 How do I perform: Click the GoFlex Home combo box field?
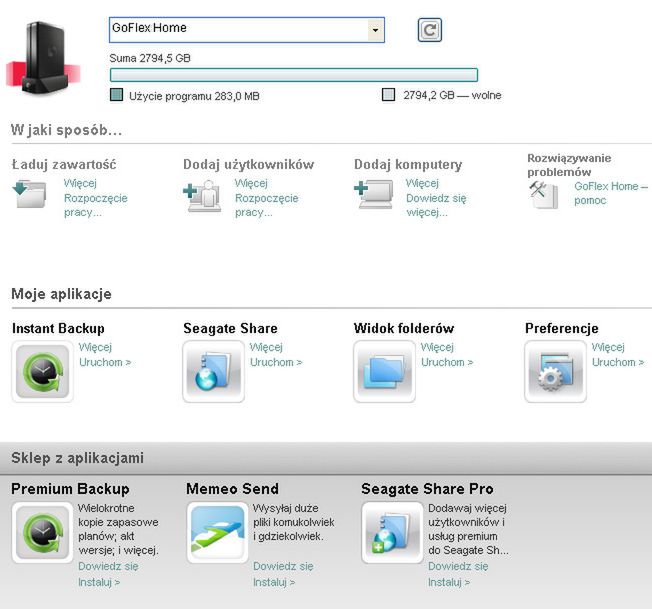point(247,30)
